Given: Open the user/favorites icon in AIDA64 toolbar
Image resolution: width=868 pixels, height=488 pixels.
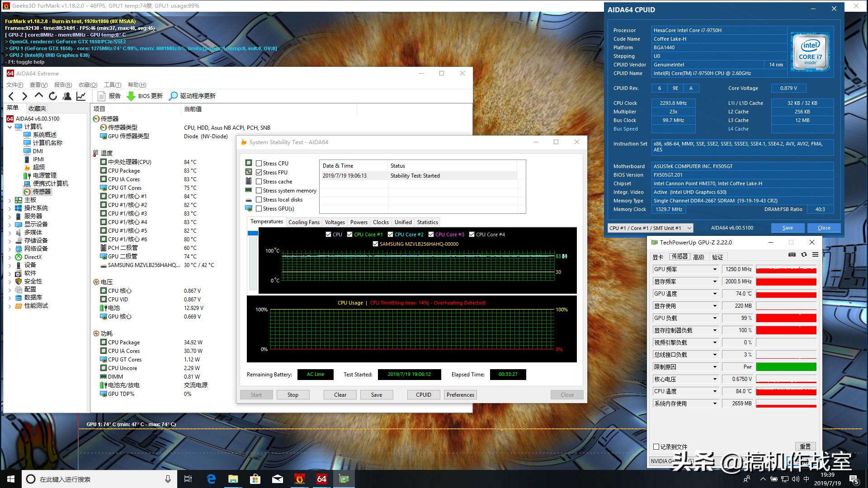Looking at the screenshot, I should pyautogui.click(x=67, y=96).
